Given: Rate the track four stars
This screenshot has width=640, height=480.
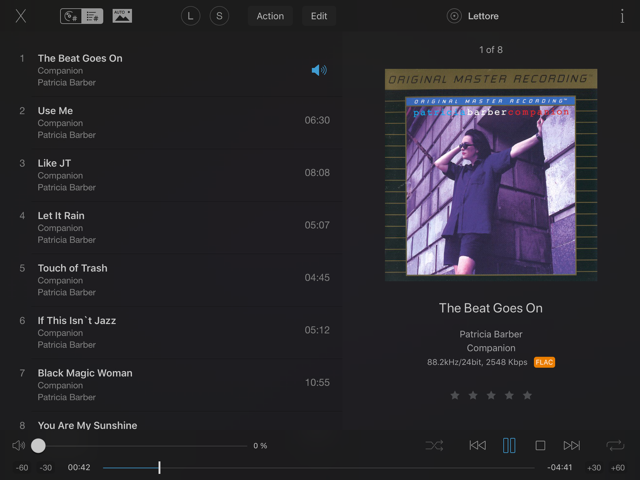Looking at the screenshot, I should point(509,395).
